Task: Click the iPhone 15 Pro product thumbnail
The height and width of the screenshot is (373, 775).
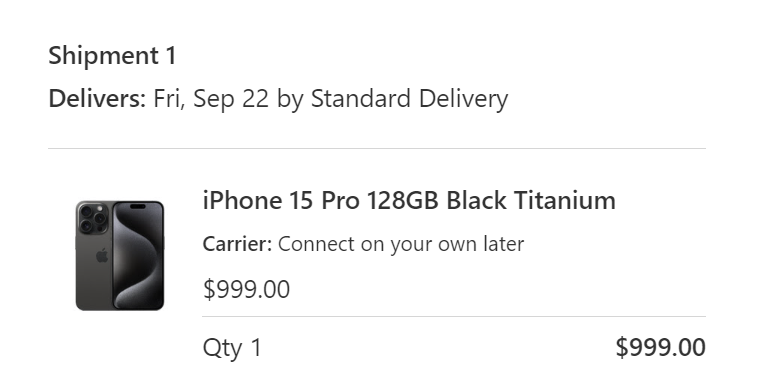Action: tap(120, 255)
